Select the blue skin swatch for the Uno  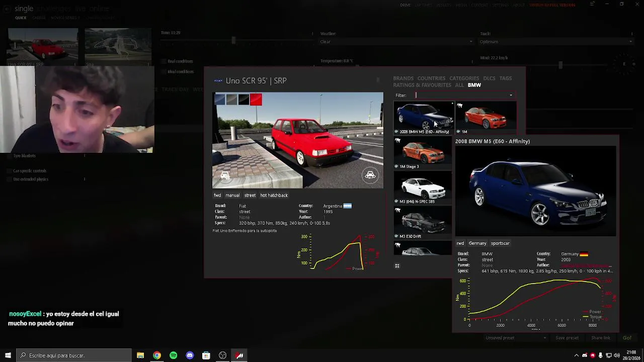pos(219,100)
